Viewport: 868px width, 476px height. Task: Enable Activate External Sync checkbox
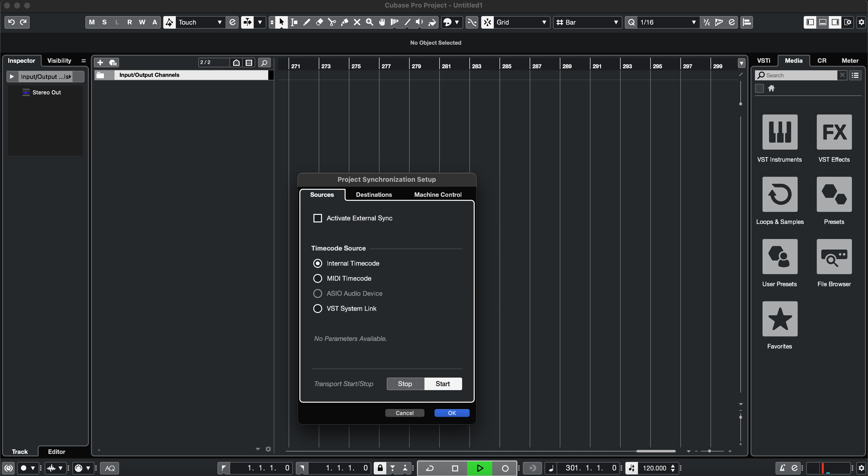pos(317,218)
